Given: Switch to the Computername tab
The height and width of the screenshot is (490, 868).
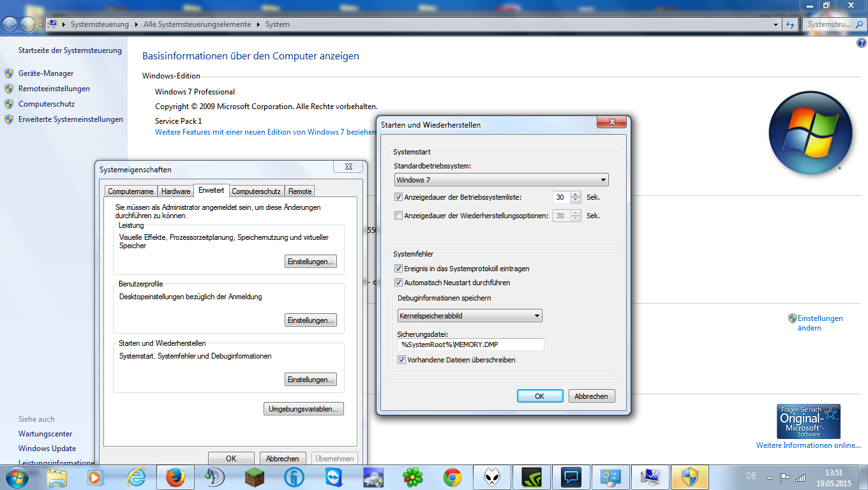Looking at the screenshot, I should coord(131,191).
